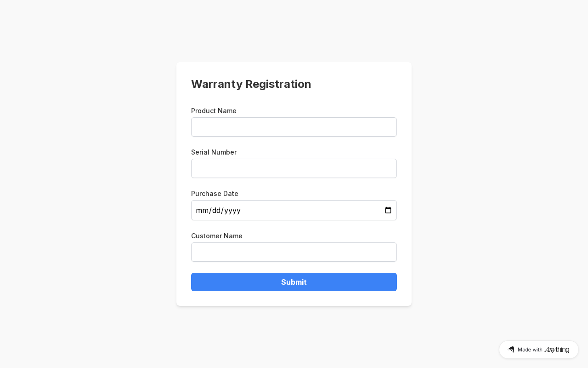Click empty middle area of Purchase Date field
This screenshot has width=588, height=368.
[x=312, y=210]
